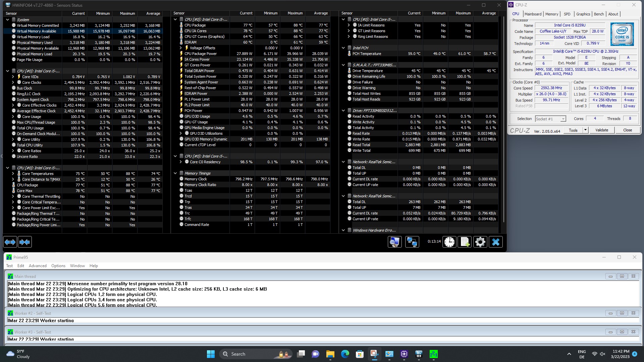
Task: Click the blue X close sensors icon
Action: pos(496,242)
